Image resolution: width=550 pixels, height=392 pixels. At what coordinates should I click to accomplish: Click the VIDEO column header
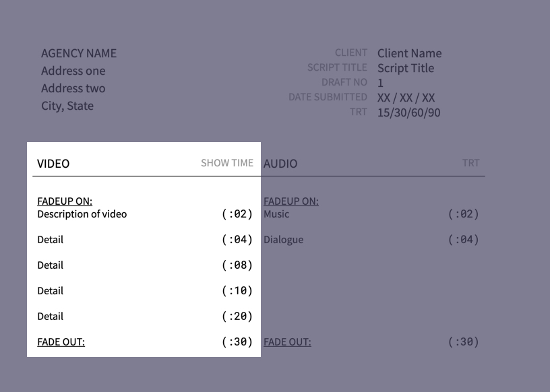click(x=53, y=164)
